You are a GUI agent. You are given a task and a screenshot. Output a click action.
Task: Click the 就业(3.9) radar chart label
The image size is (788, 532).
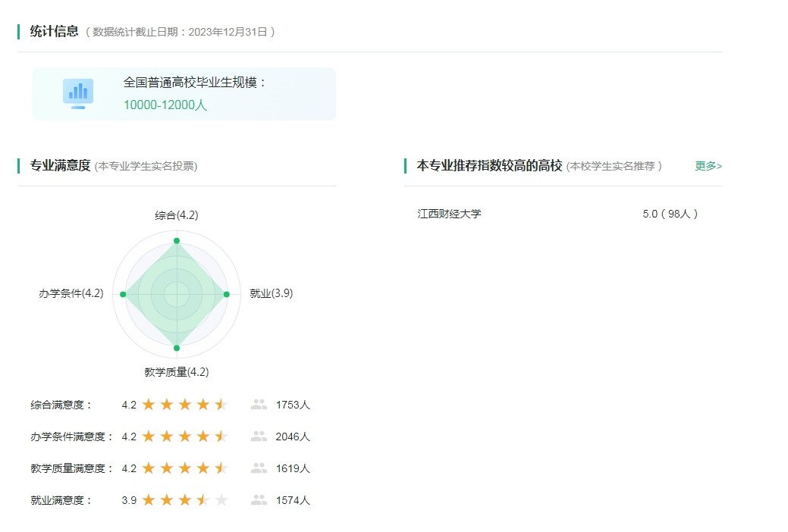[x=272, y=293]
